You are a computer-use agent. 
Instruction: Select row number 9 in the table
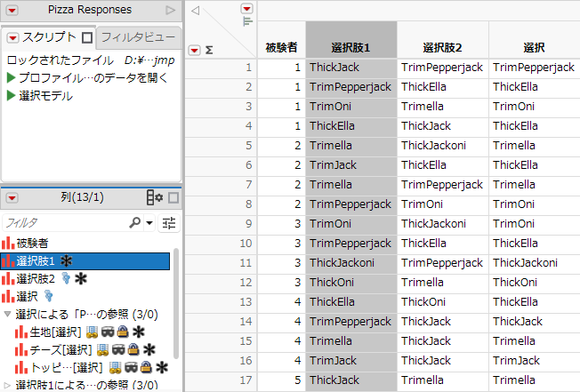point(221,224)
